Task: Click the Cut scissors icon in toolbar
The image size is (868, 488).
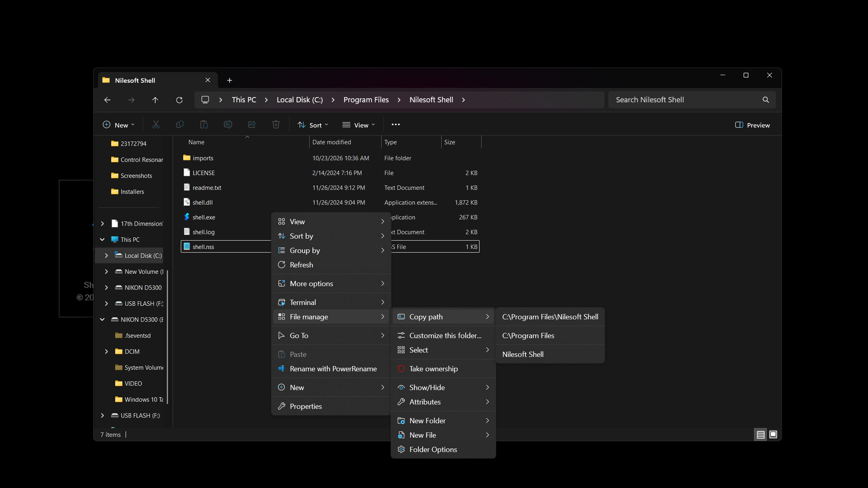Action: pyautogui.click(x=156, y=125)
